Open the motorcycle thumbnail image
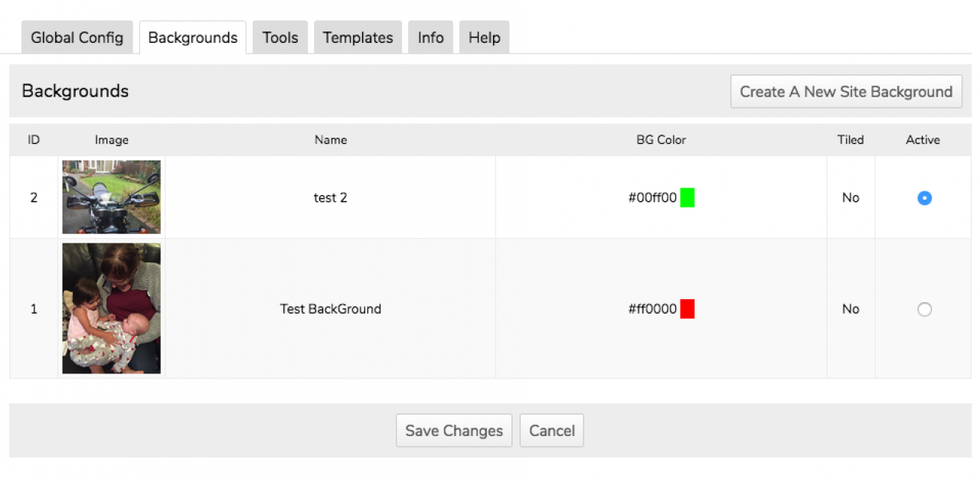980x482 pixels. 112,197
